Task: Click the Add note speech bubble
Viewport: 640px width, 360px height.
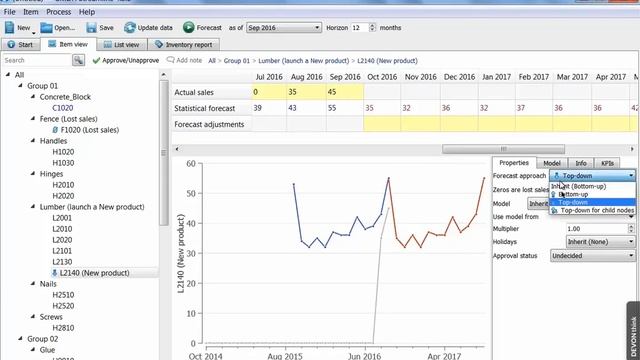Action: 170,60
